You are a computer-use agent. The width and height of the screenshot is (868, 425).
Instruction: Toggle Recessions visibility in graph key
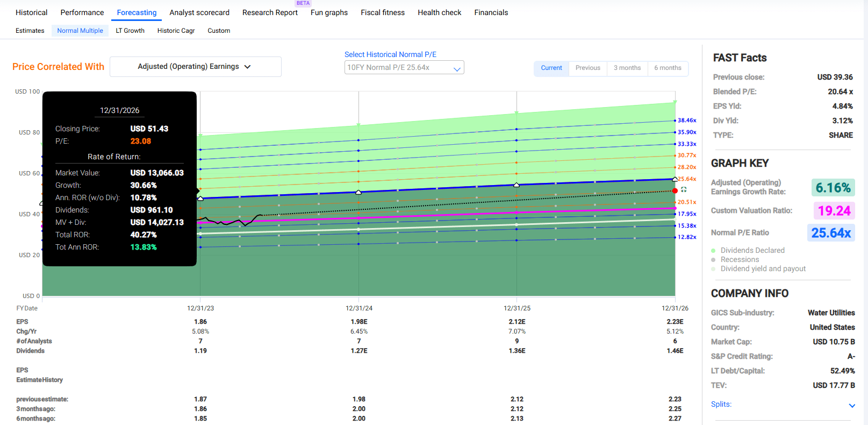pyautogui.click(x=740, y=259)
